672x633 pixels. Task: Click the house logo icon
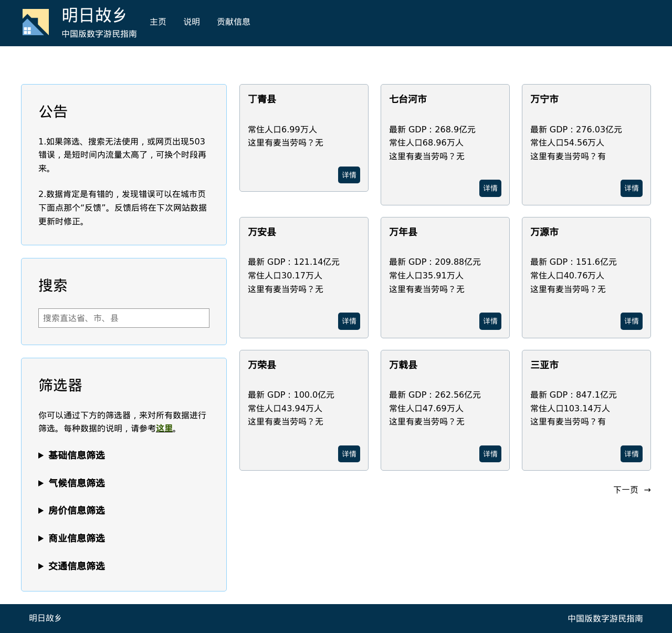coord(36,22)
